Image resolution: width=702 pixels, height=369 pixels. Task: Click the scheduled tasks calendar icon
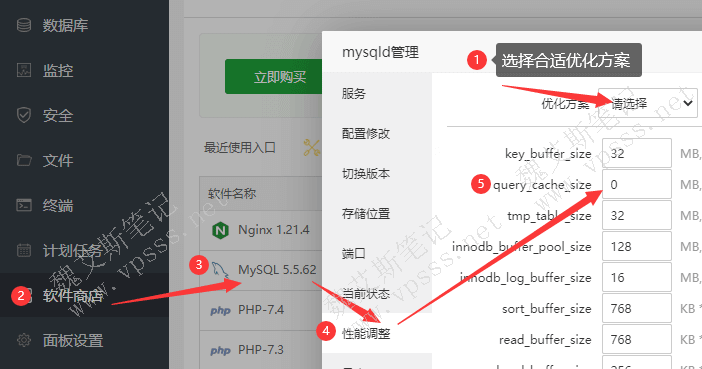point(24,250)
